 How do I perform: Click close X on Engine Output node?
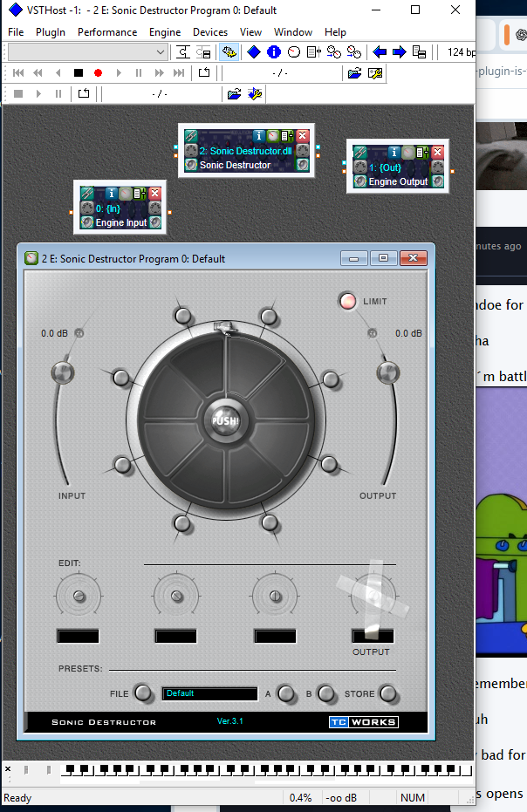437,152
